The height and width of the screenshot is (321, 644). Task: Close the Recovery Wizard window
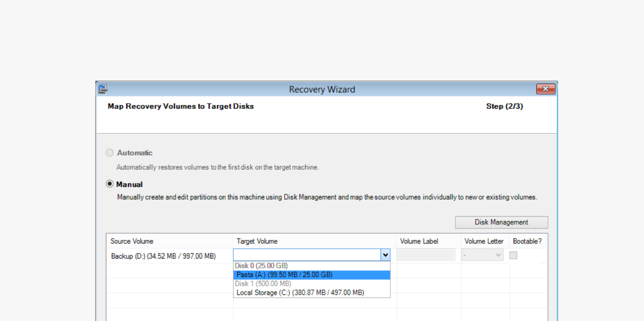pos(545,89)
